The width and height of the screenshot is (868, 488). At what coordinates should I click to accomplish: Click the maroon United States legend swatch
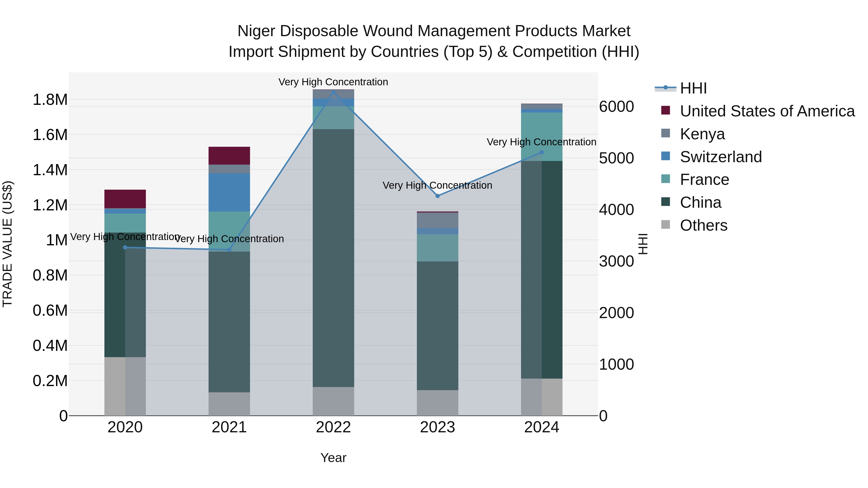[x=665, y=110]
